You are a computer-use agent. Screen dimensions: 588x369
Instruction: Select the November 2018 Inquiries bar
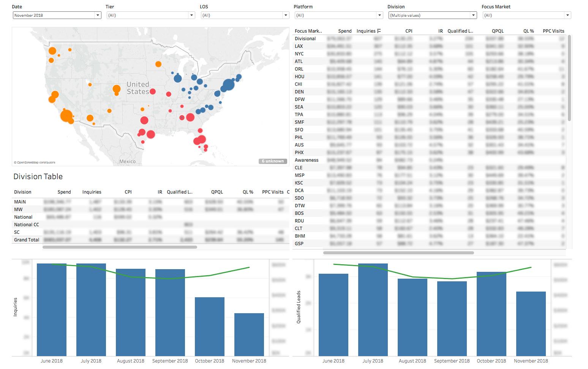coord(249,334)
